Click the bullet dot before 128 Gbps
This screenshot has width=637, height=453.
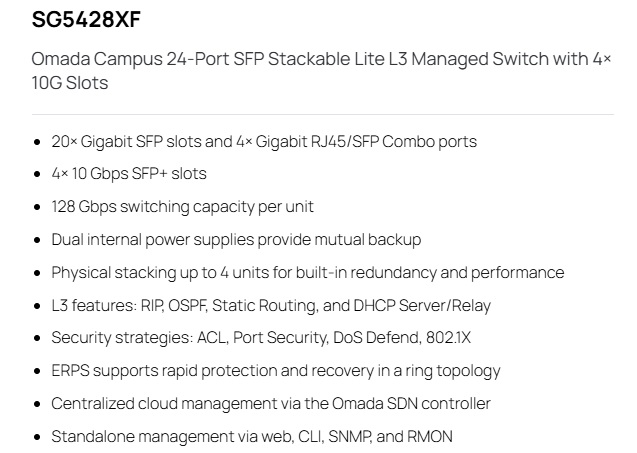37,208
